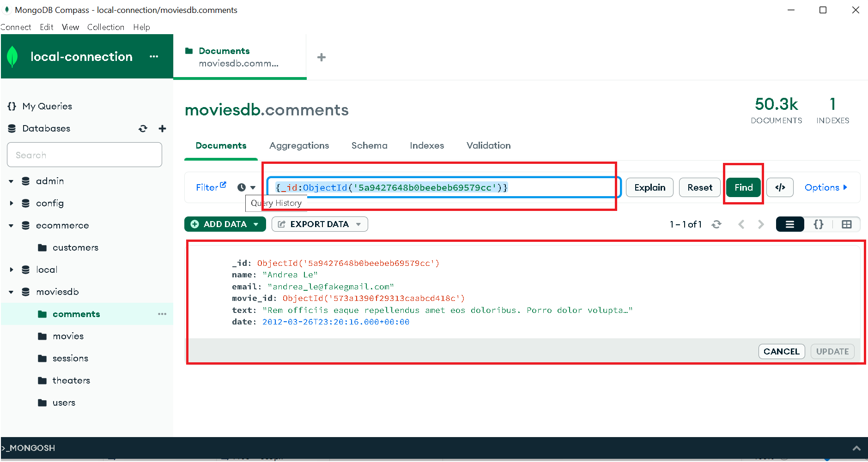868x462 pixels.
Task: Click the users collection folder icon
Action: point(42,402)
